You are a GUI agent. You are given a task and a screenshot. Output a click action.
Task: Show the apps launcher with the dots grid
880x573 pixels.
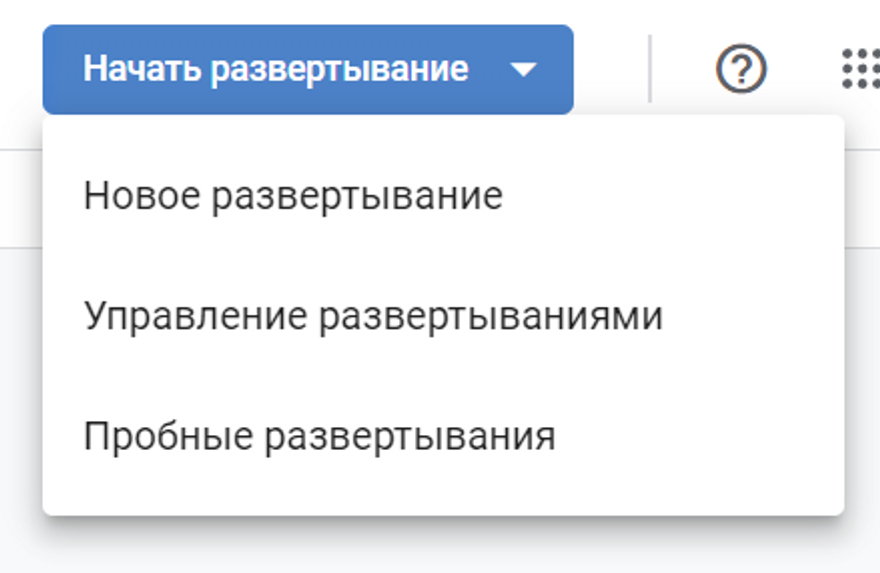pyautogui.click(x=860, y=69)
